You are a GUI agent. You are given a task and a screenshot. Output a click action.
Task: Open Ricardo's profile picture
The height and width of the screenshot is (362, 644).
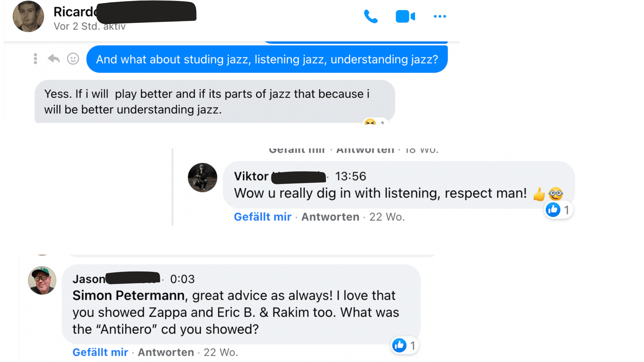point(28,16)
